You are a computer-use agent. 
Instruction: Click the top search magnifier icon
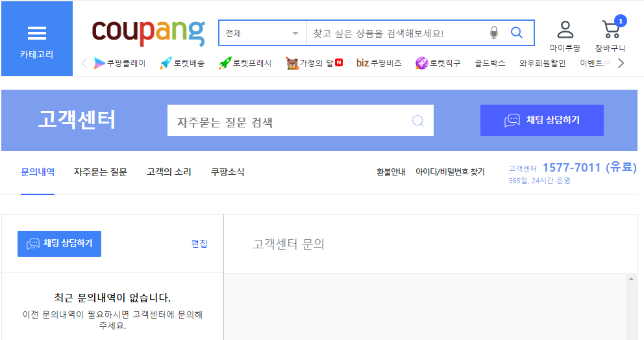517,33
